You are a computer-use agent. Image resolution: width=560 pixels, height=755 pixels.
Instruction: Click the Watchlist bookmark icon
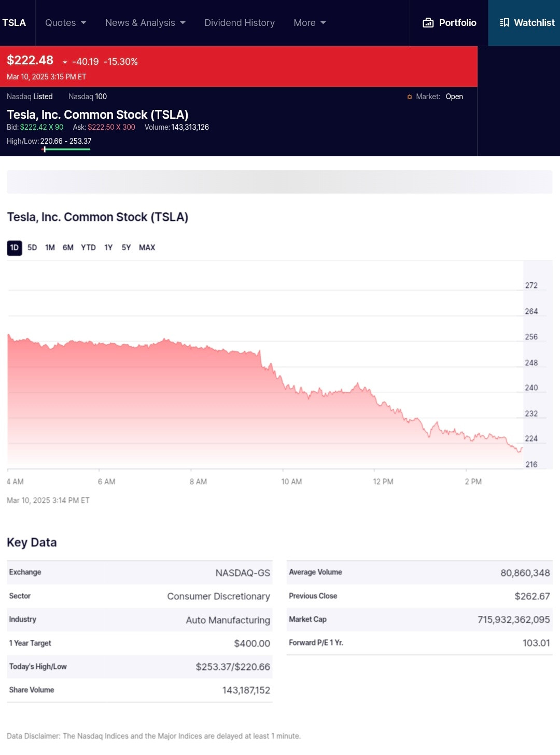[x=504, y=23]
